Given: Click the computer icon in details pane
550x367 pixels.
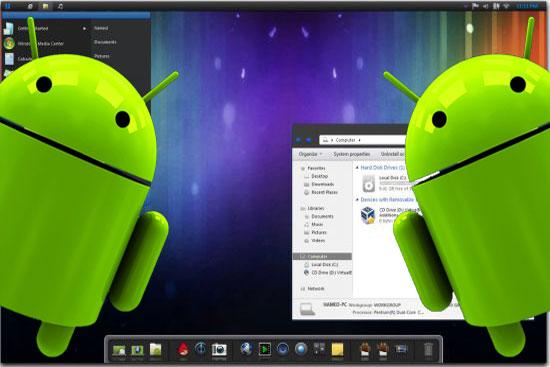Looking at the screenshot, I should coord(307,309).
